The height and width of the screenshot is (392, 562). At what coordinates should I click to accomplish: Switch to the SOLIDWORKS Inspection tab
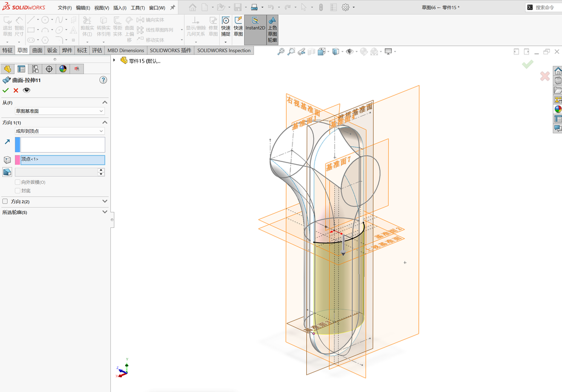click(x=224, y=50)
